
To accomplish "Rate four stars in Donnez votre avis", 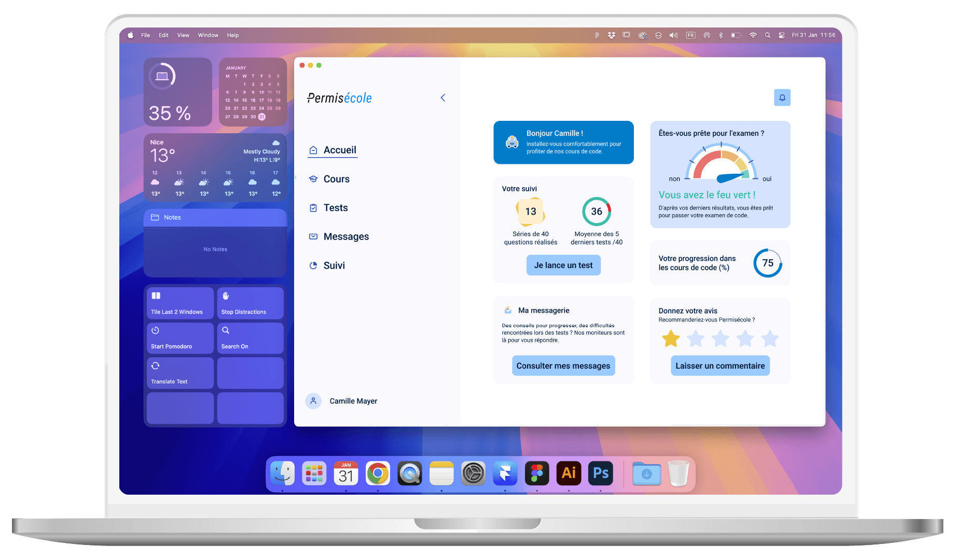I will click(745, 339).
